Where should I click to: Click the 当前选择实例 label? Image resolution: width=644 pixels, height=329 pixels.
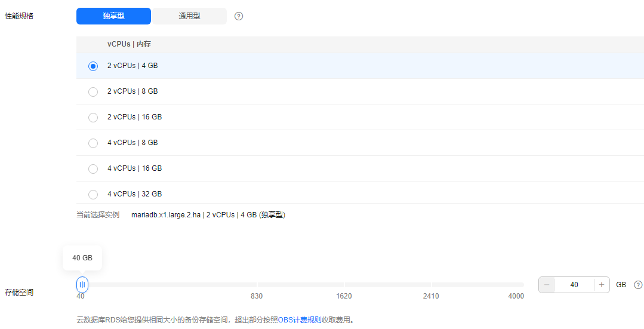pos(98,215)
